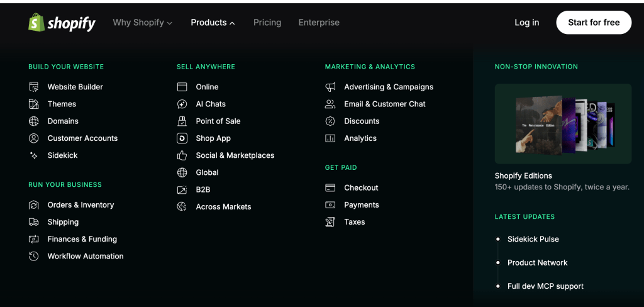Select the B2B link
This screenshot has width=644, height=307.
tap(203, 190)
